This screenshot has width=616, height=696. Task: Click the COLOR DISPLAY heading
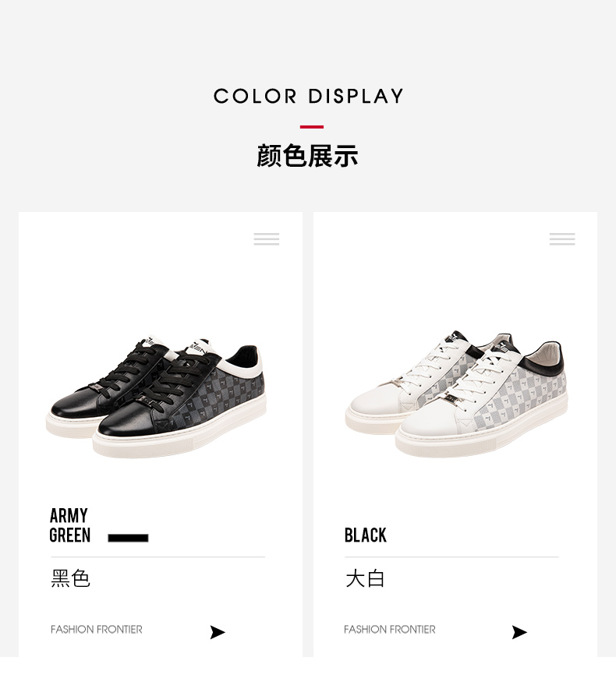tap(308, 96)
